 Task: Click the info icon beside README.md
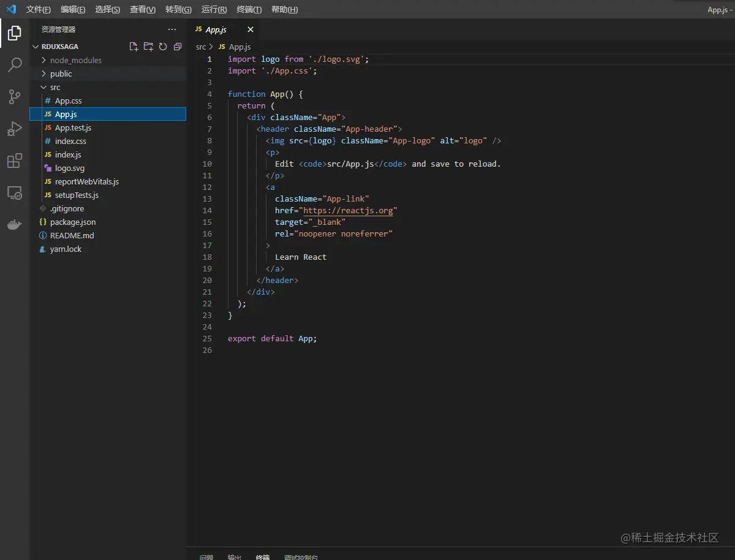43,235
